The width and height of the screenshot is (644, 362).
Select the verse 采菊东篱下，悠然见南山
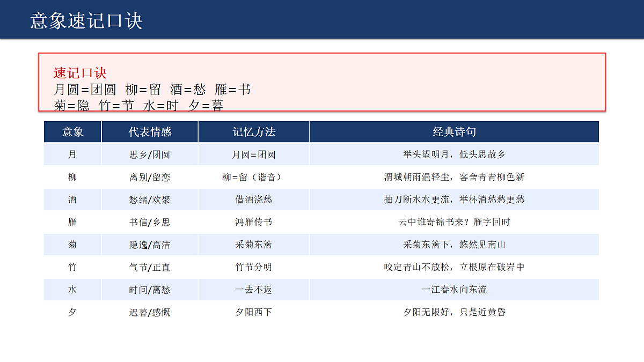tap(454, 245)
